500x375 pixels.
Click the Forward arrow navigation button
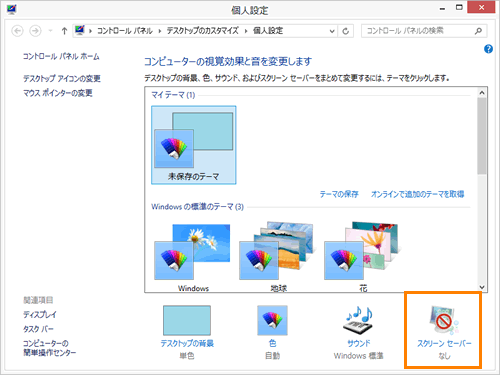point(35,31)
